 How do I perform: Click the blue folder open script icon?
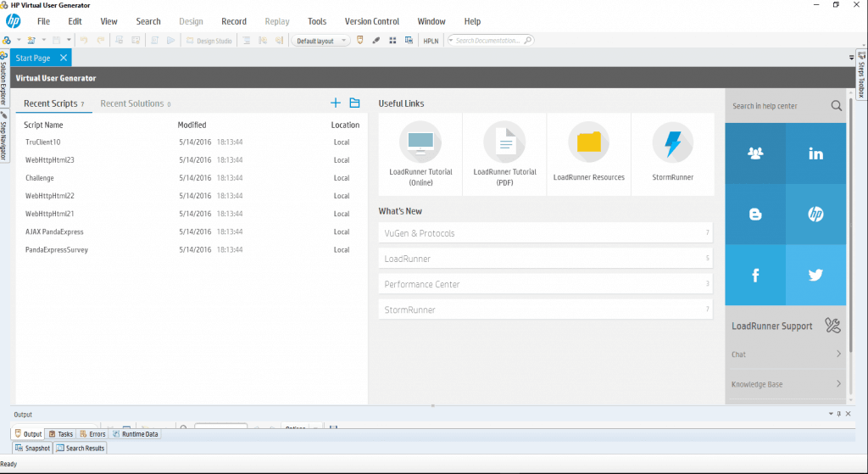click(354, 103)
